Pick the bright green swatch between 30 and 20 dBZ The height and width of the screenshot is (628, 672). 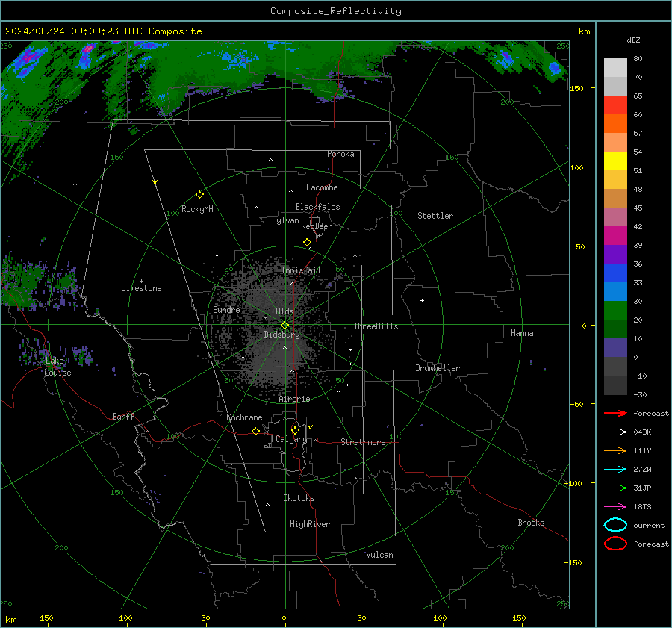pyautogui.click(x=615, y=310)
